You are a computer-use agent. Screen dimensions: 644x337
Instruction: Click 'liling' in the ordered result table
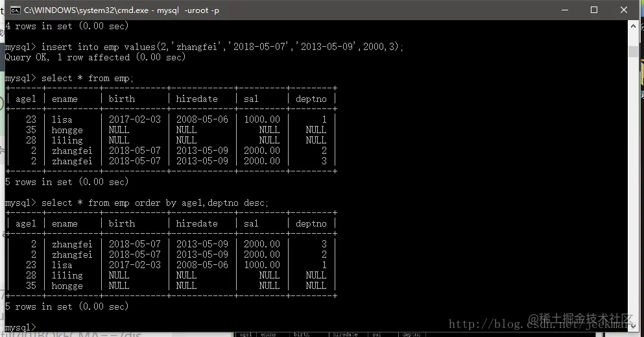(x=67, y=275)
